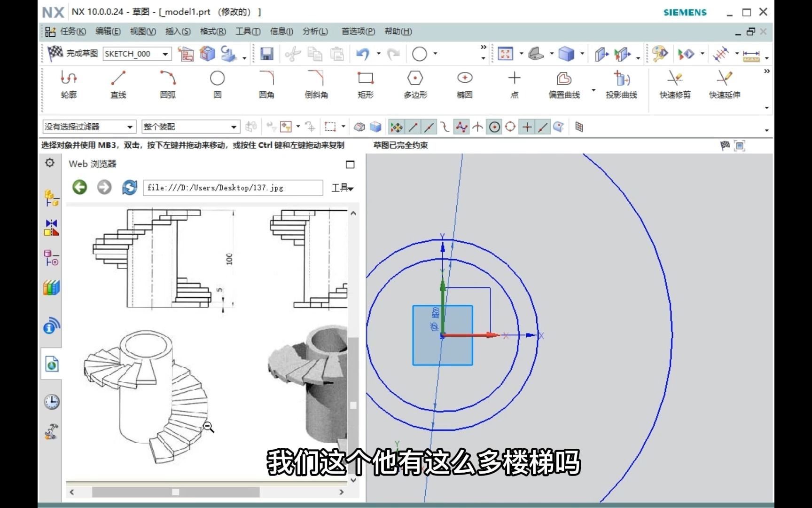Click the Web browser back arrow button
The height and width of the screenshot is (508, 812).
point(80,187)
